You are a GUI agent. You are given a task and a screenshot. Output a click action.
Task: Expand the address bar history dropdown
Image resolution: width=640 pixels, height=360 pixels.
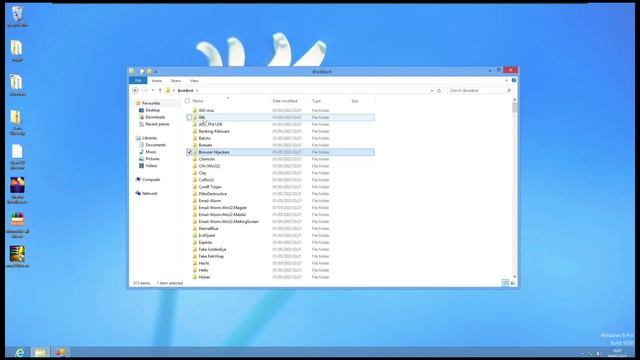coord(432,90)
